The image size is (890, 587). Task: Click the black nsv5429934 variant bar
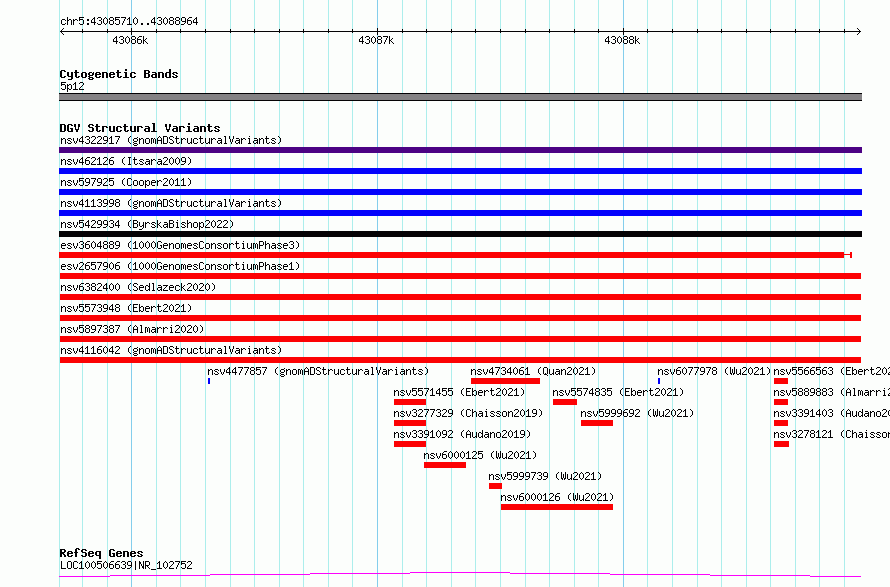[x=460, y=234]
